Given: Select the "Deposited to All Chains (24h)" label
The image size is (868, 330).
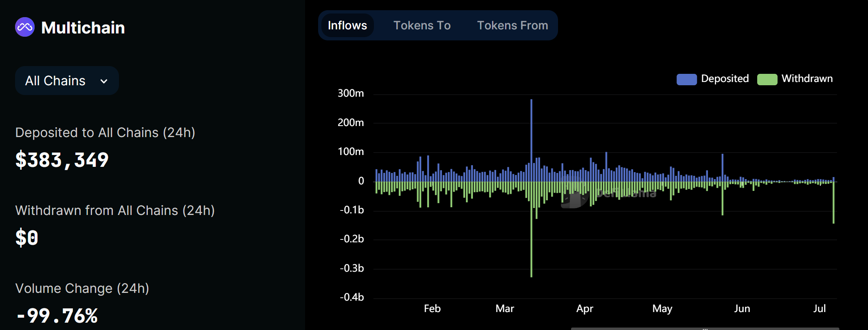Looking at the screenshot, I should coord(105,133).
